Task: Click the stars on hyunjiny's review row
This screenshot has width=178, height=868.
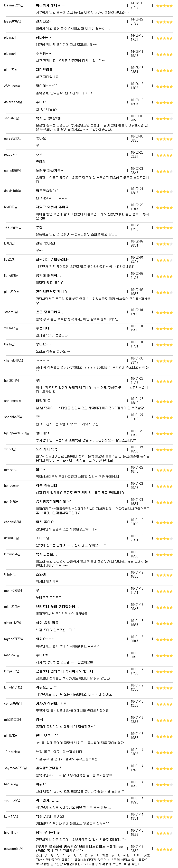Action: (x=164, y=833)
